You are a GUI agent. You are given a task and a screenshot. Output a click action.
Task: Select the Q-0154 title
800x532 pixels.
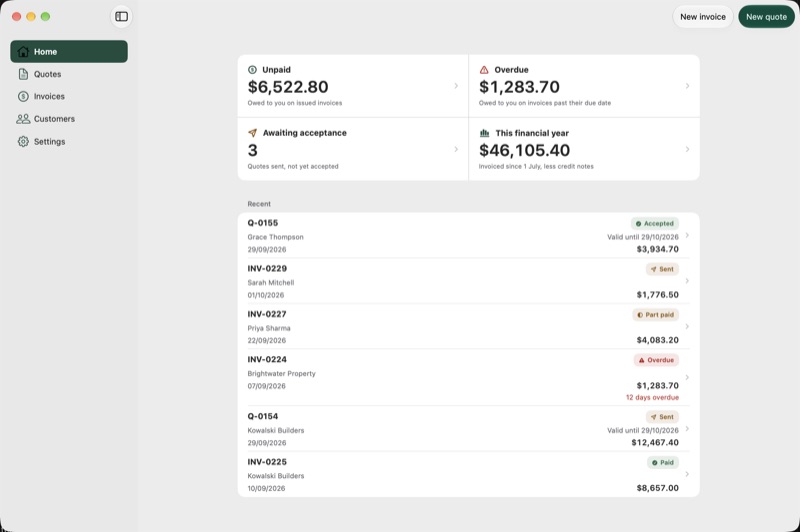(x=263, y=416)
